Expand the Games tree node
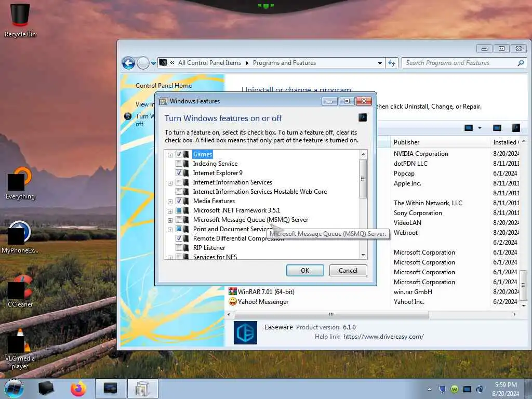Image resolution: width=532 pixels, height=399 pixels. tap(170, 155)
